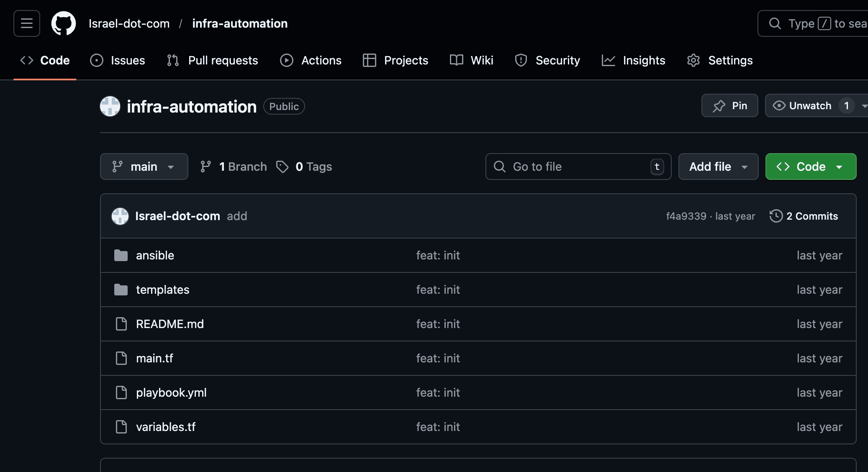Pin this repository
Viewport: 868px width, 472px height.
729,106
